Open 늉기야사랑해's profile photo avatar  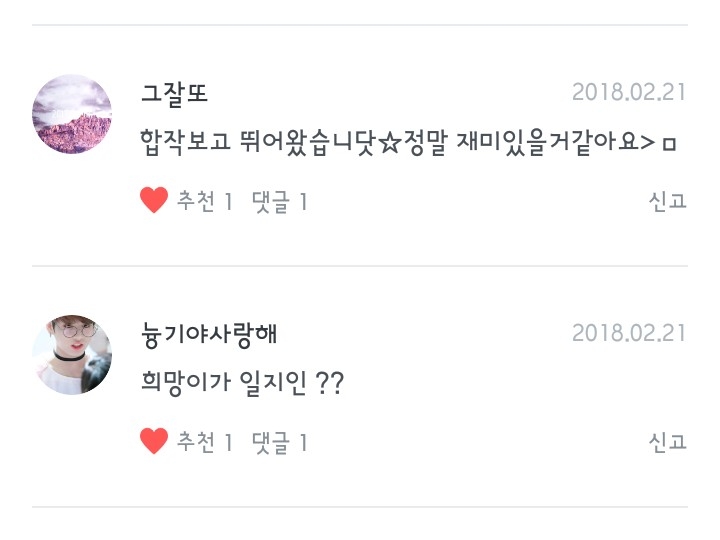[72, 355]
